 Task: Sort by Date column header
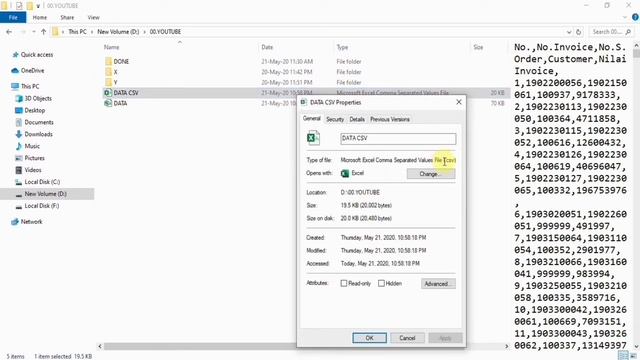click(267, 47)
